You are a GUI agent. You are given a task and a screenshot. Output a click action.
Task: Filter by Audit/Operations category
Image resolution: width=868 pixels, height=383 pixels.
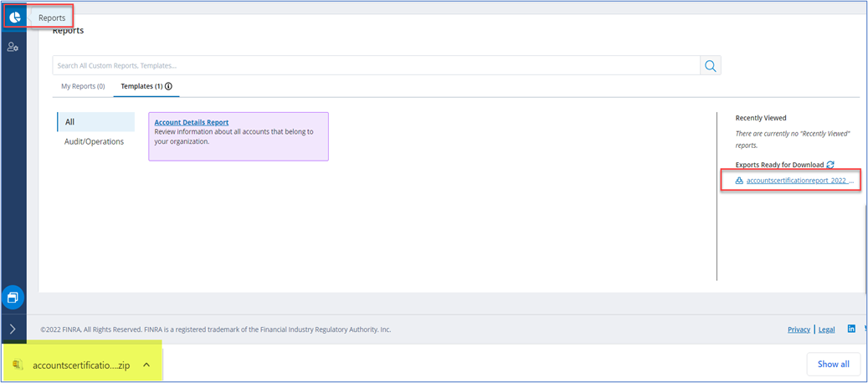coord(94,141)
